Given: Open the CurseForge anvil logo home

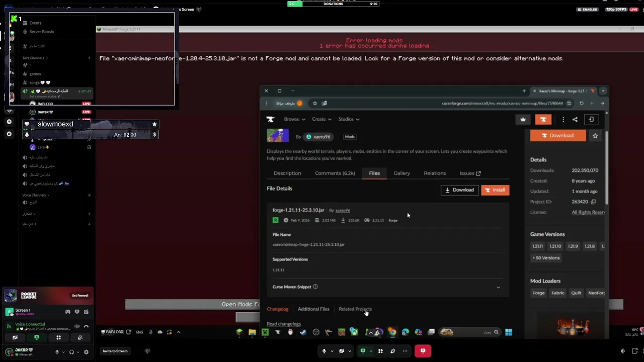Looking at the screenshot, I should (270, 119).
